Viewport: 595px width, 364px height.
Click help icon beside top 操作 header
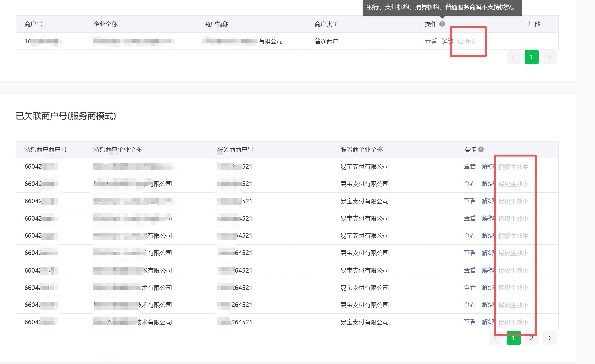click(442, 24)
